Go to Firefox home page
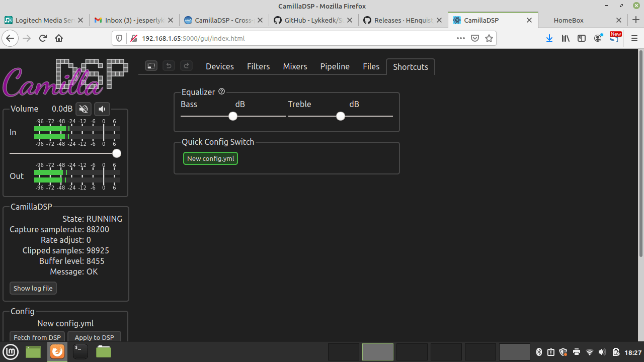The width and height of the screenshot is (644, 362). pyautogui.click(x=59, y=38)
